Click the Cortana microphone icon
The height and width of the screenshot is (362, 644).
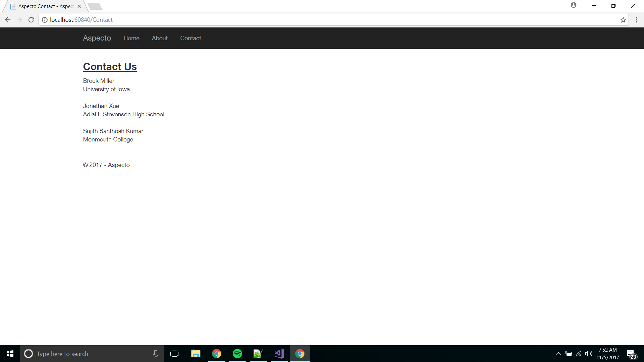(156, 354)
